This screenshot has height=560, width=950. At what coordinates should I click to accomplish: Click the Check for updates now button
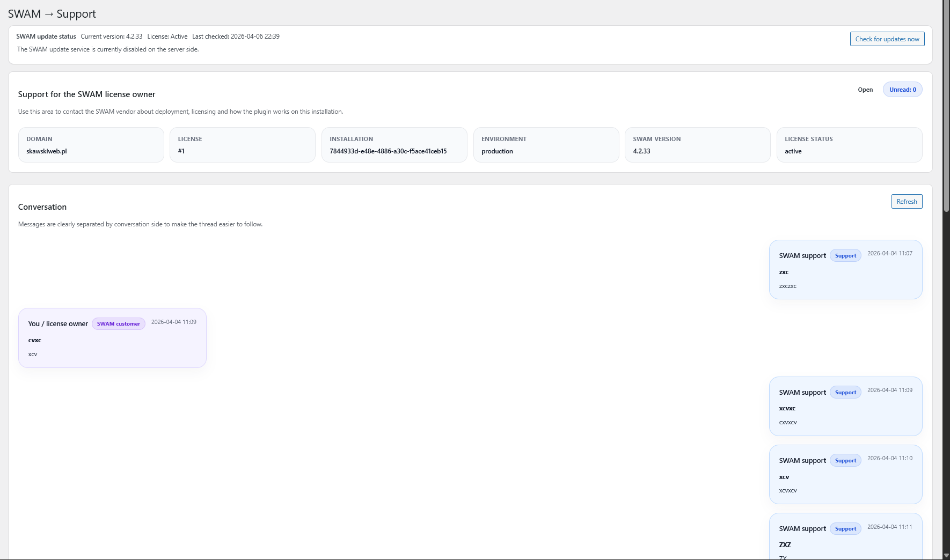(887, 39)
